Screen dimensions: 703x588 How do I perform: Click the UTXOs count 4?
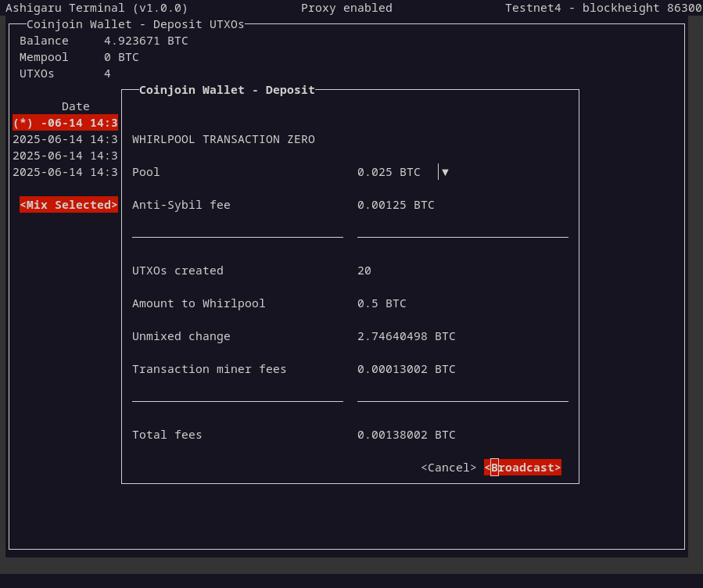tap(107, 73)
